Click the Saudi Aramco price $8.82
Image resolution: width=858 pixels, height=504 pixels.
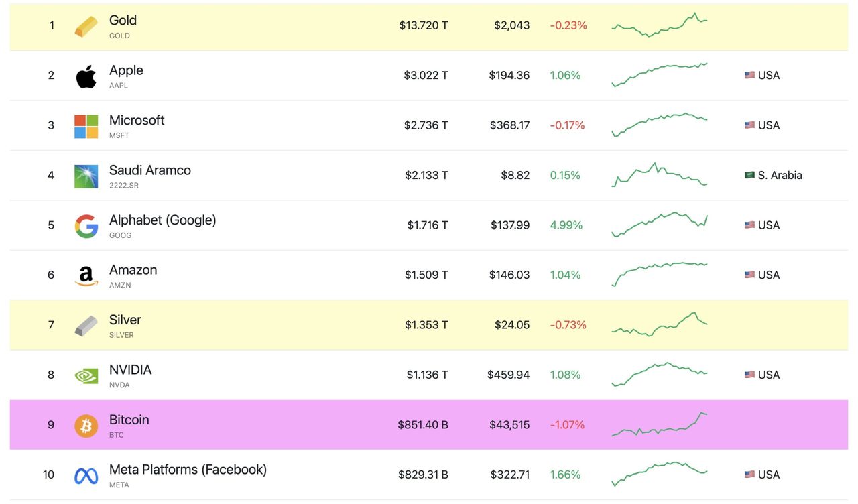coord(515,175)
